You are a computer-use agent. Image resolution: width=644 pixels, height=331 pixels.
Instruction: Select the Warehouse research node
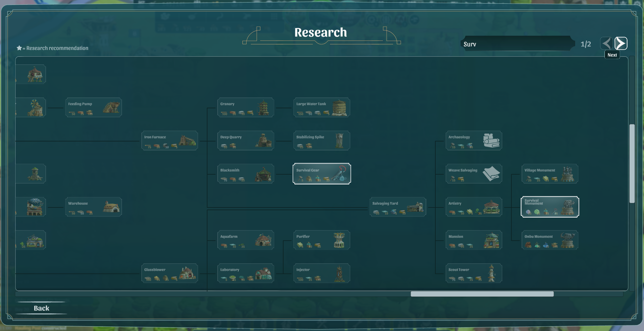point(94,207)
